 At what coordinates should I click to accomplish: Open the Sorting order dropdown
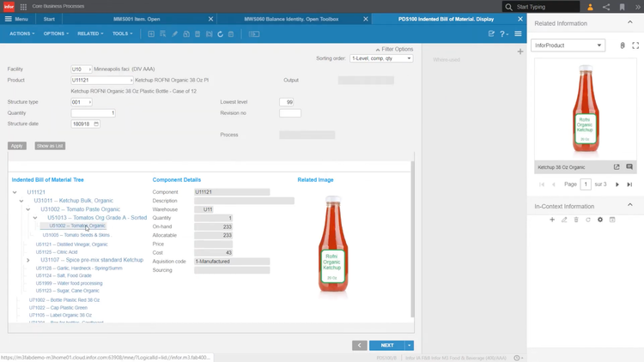381,58
